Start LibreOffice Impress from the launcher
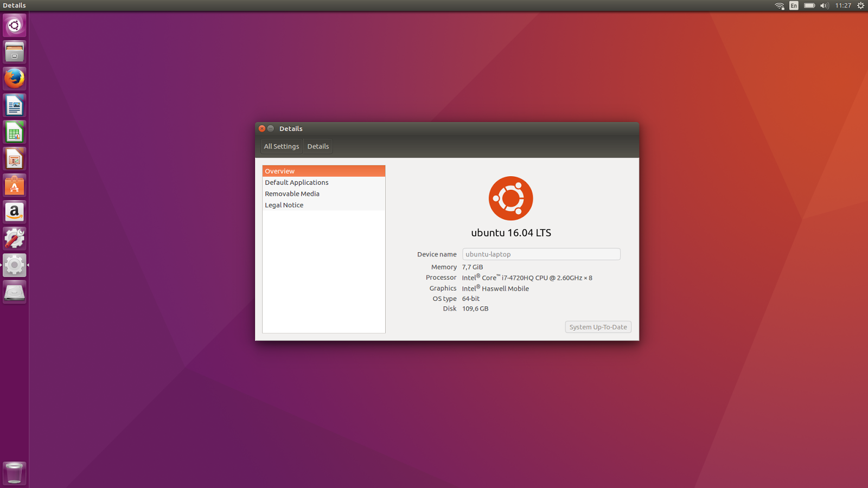868x488 pixels. 14,158
